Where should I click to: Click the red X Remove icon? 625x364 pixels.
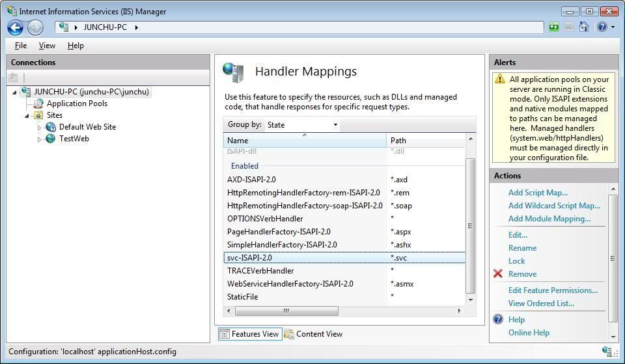click(498, 273)
